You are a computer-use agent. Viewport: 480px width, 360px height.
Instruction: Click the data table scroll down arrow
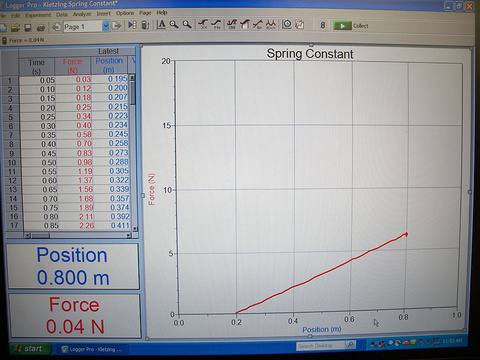[135, 229]
